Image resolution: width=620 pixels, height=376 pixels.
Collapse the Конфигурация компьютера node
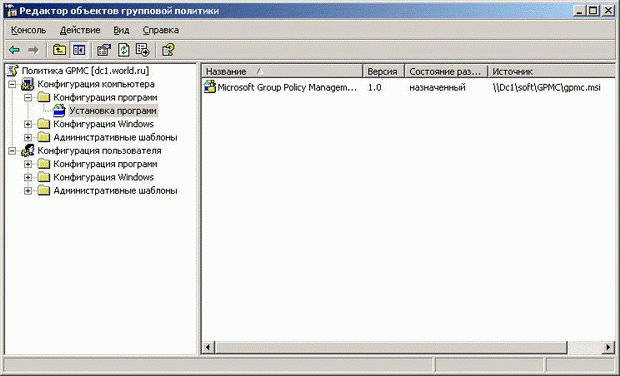point(12,84)
